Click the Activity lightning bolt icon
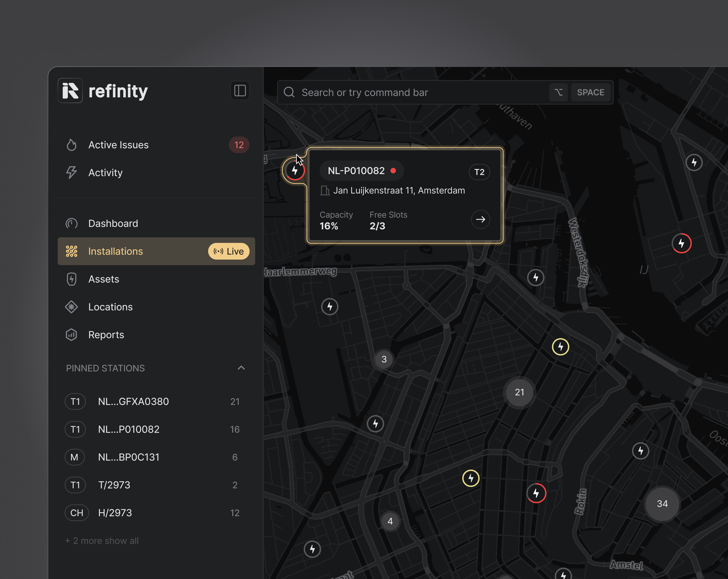 click(x=71, y=173)
